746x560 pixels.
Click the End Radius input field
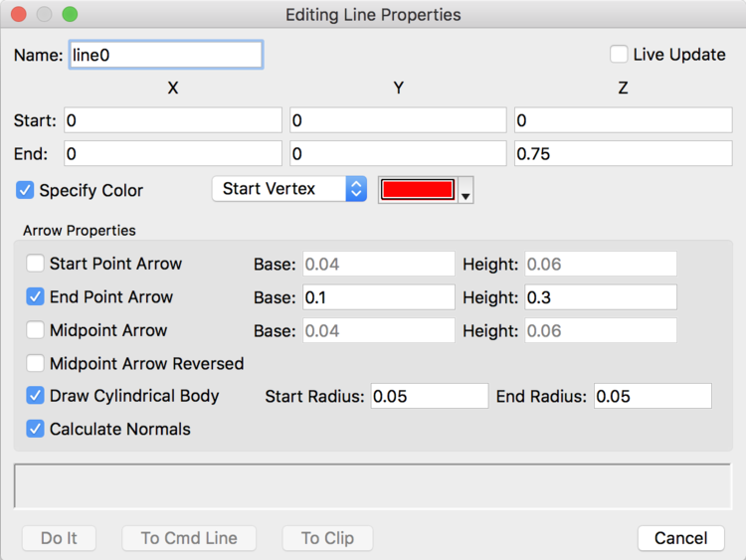point(653,396)
